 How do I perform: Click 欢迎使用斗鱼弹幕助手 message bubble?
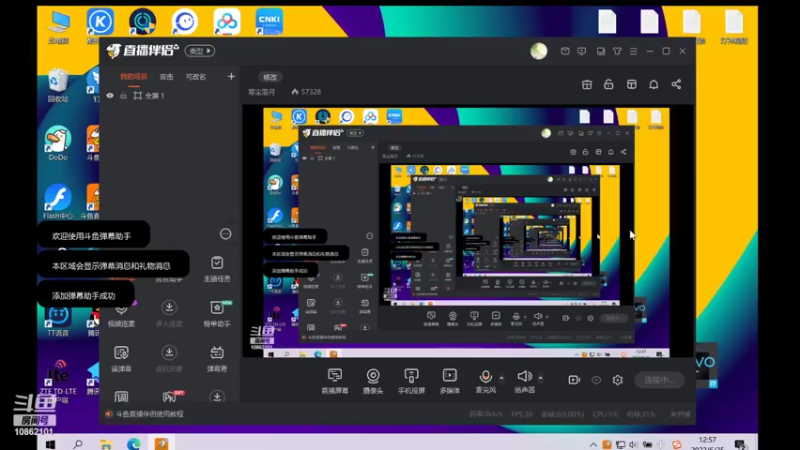tap(93, 236)
